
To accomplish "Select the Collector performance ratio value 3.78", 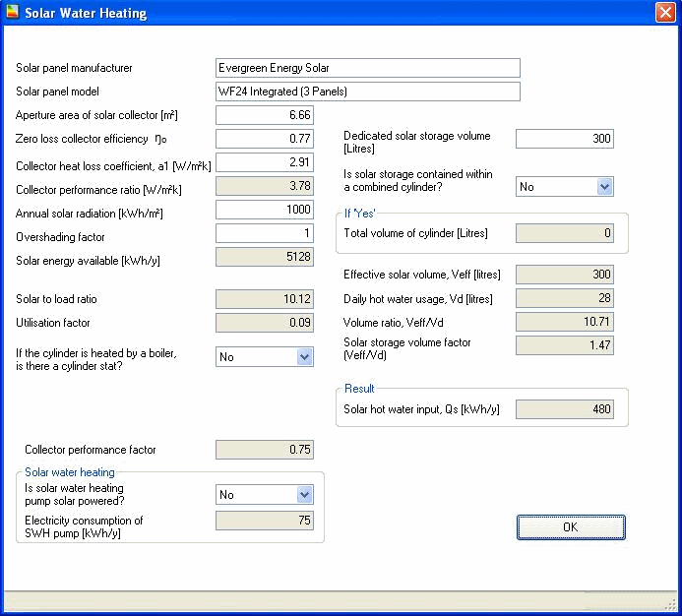I will 265,186.
